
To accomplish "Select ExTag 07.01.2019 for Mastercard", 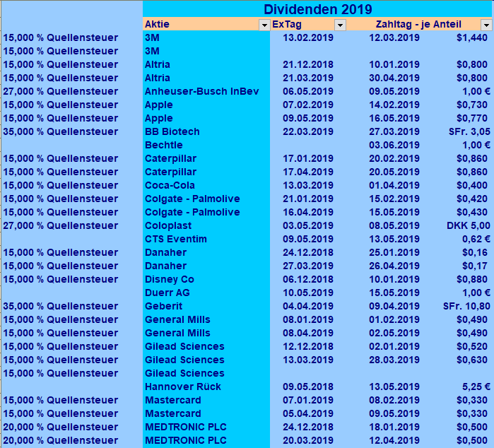I will 308,400.
